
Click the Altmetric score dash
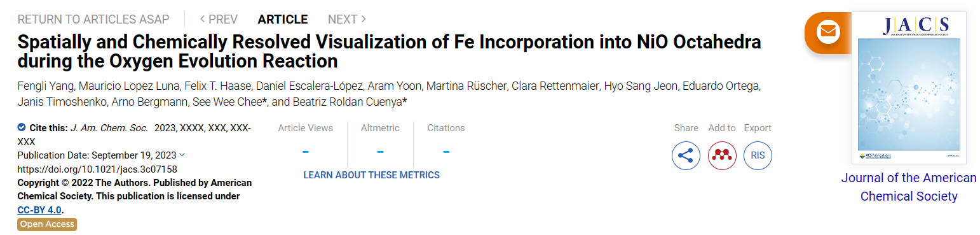point(380,152)
